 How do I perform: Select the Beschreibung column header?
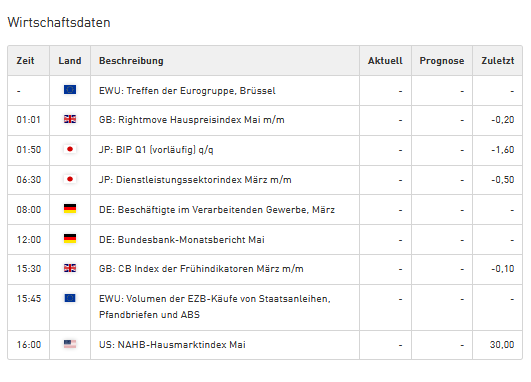tap(131, 61)
